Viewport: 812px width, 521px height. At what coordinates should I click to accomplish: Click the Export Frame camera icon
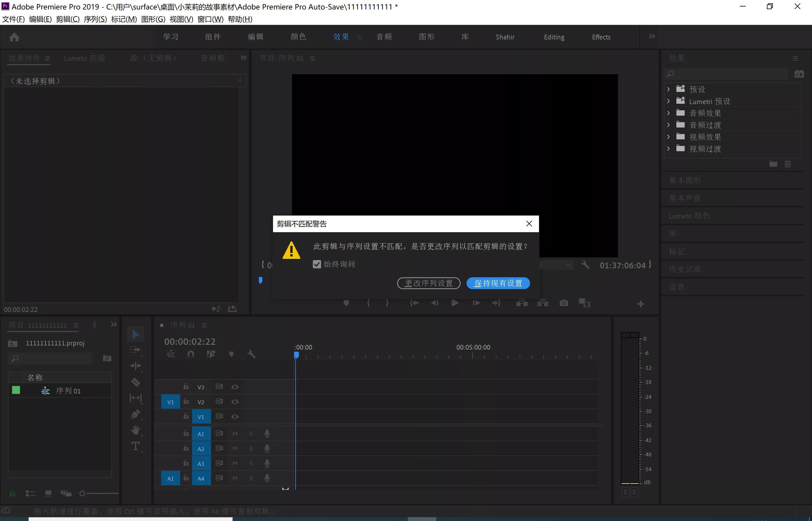(564, 303)
